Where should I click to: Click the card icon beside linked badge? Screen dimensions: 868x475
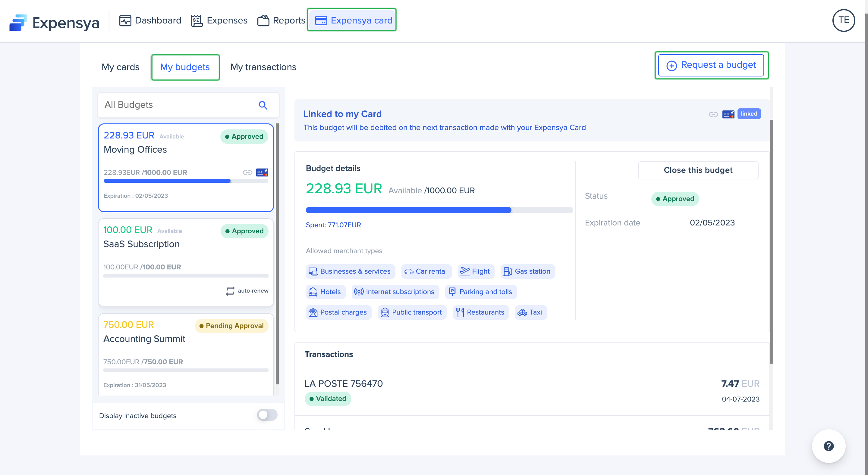728,114
